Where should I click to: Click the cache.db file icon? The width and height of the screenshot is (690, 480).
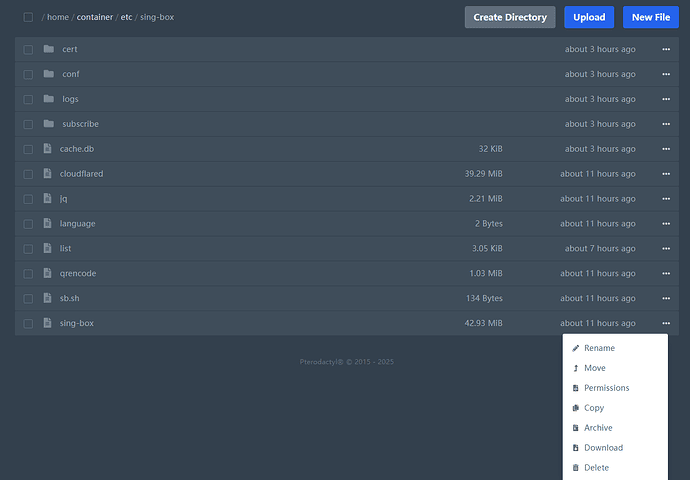coord(47,149)
